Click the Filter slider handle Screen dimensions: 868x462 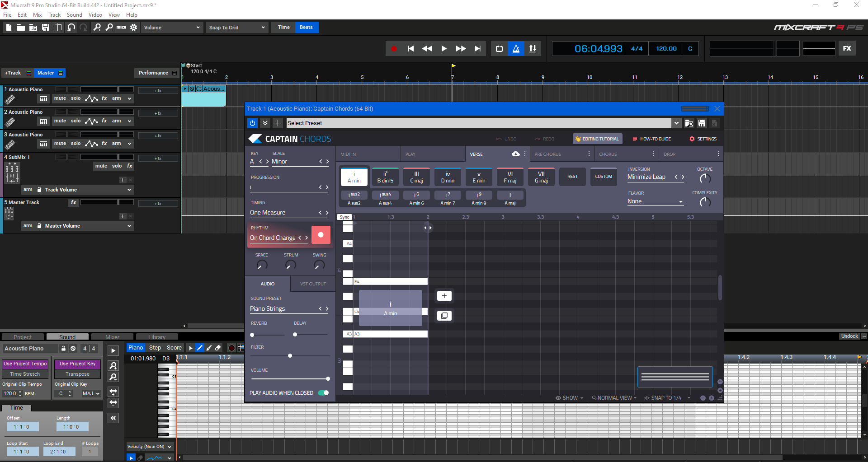(x=290, y=356)
